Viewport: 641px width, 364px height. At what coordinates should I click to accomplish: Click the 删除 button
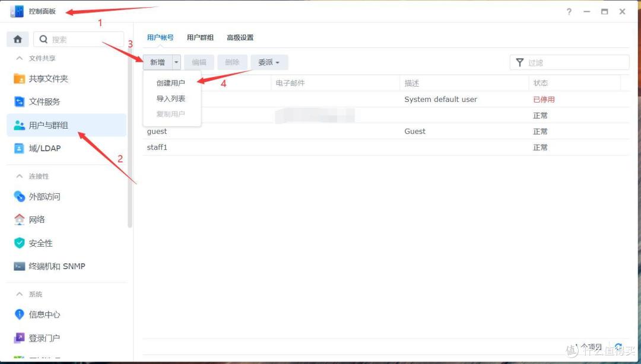(x=232, y=62)
